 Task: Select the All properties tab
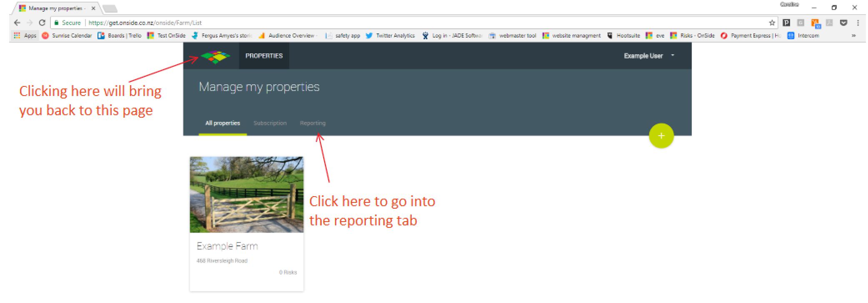click(223, 123)
